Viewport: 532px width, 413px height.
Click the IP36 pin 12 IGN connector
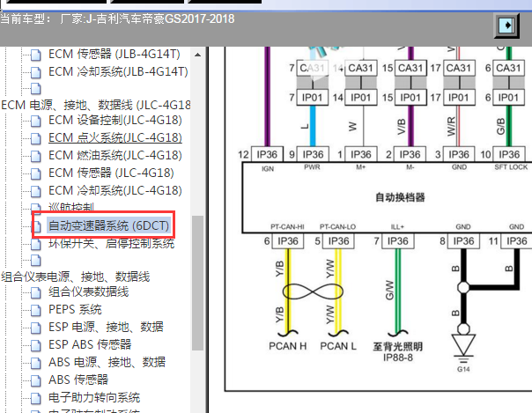[x=267, y=155]
